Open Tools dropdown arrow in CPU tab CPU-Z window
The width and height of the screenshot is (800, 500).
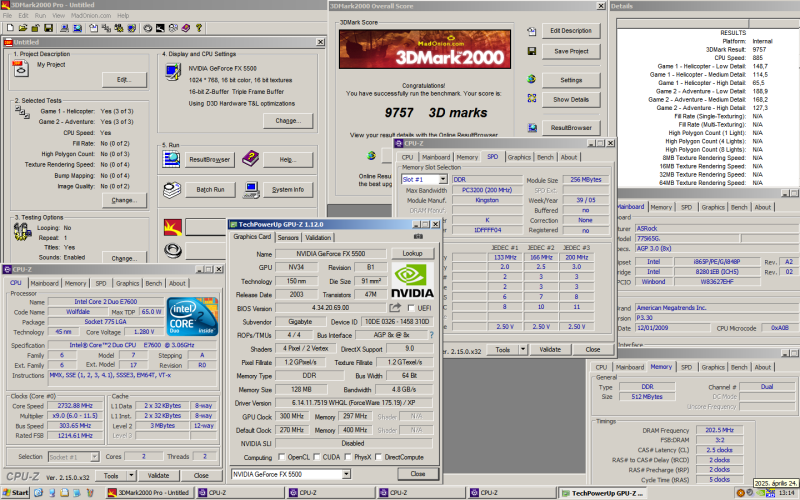coord(131,476)
